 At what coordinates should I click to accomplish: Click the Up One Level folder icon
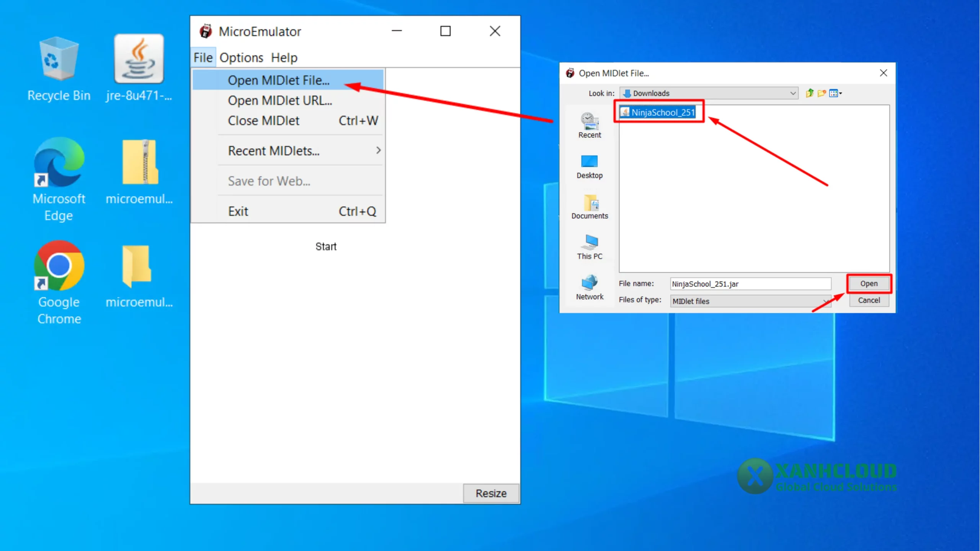[x=809, y=93]
